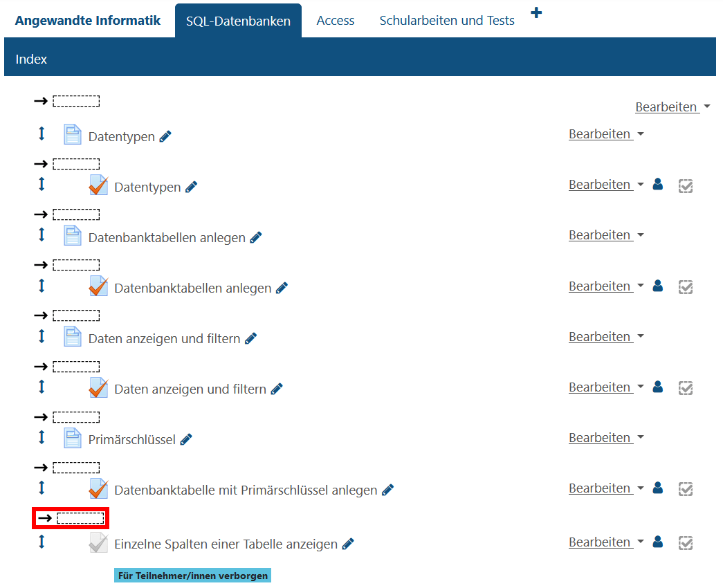
Task: Toggle completion checkbox for Datentypen assignment
Action: (686, 185)
